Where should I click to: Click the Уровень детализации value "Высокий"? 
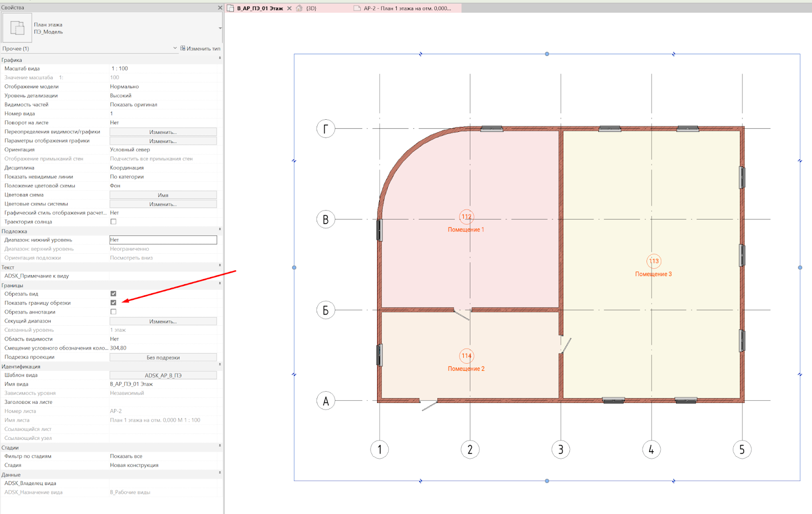point(121,95)
